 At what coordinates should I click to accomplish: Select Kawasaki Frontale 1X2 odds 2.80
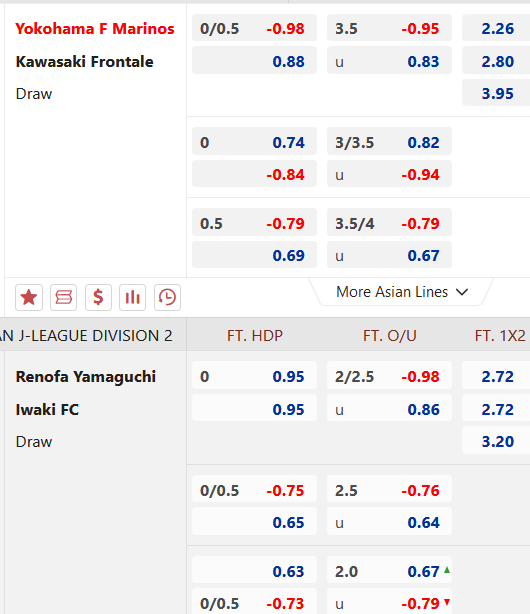tap(497, 61)
